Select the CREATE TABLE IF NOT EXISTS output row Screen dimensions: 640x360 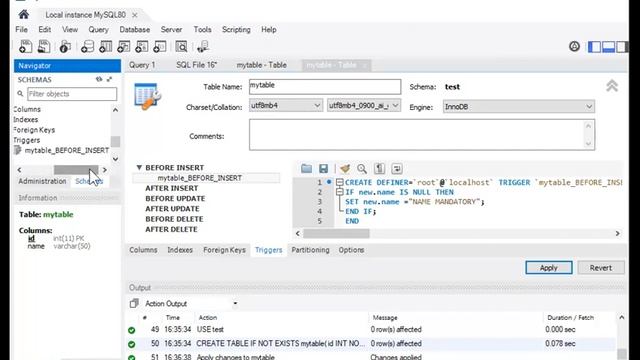click(370, 344)
